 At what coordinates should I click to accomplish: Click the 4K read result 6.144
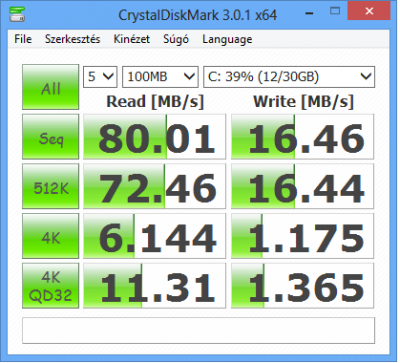[154, 236]
